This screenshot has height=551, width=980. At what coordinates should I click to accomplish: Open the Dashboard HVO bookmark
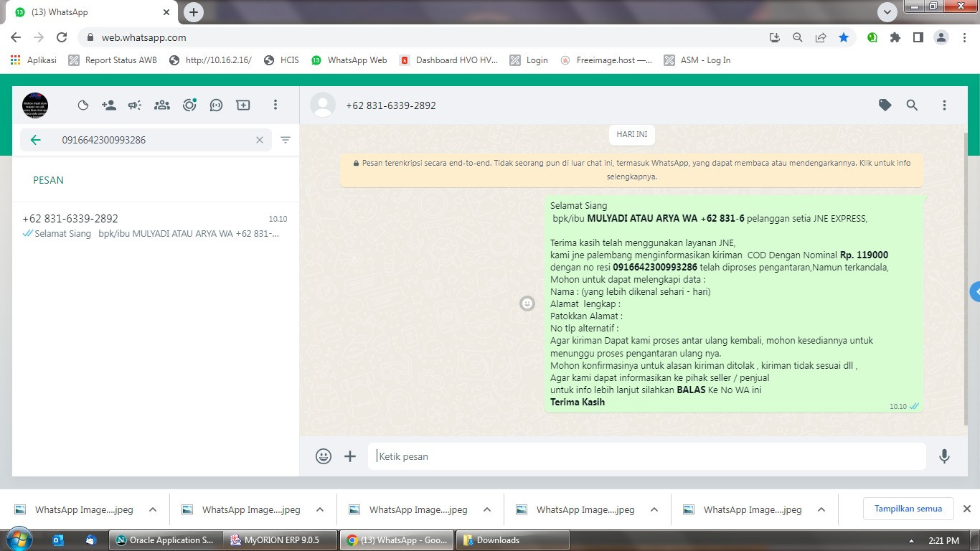(448, 60)
